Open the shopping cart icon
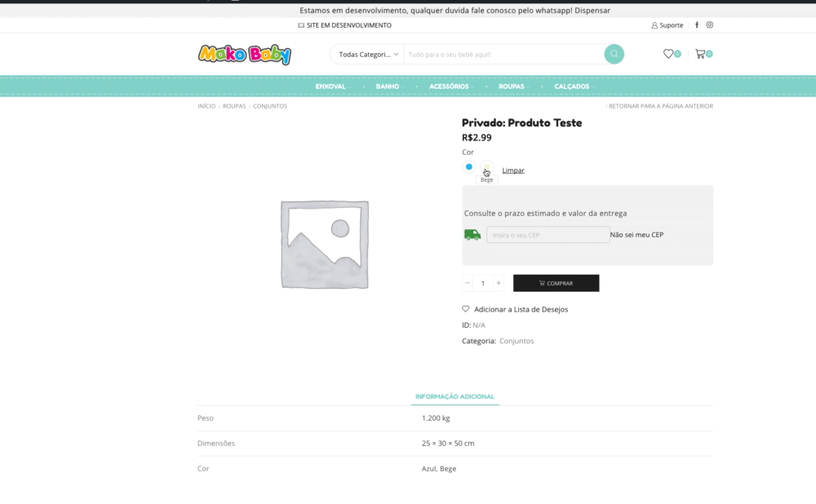 pyautogui.click(x=700, y=54)
